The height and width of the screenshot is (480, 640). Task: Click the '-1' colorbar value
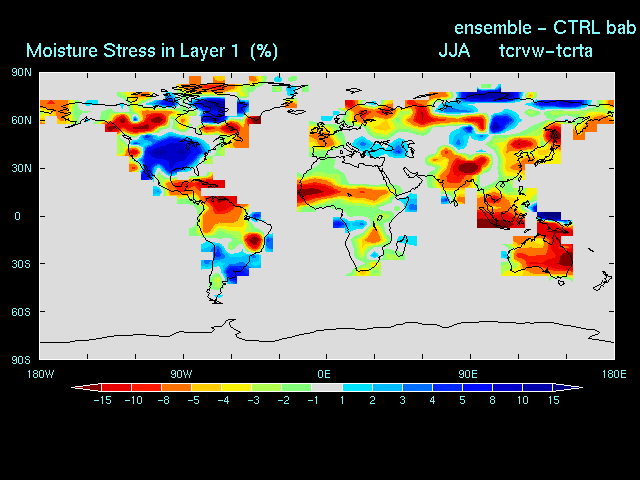[313, 400]
